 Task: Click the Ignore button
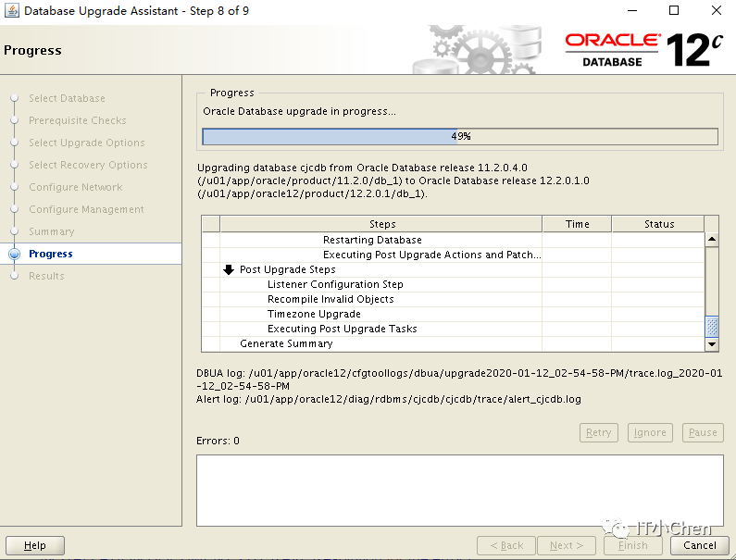click(650, 432)
